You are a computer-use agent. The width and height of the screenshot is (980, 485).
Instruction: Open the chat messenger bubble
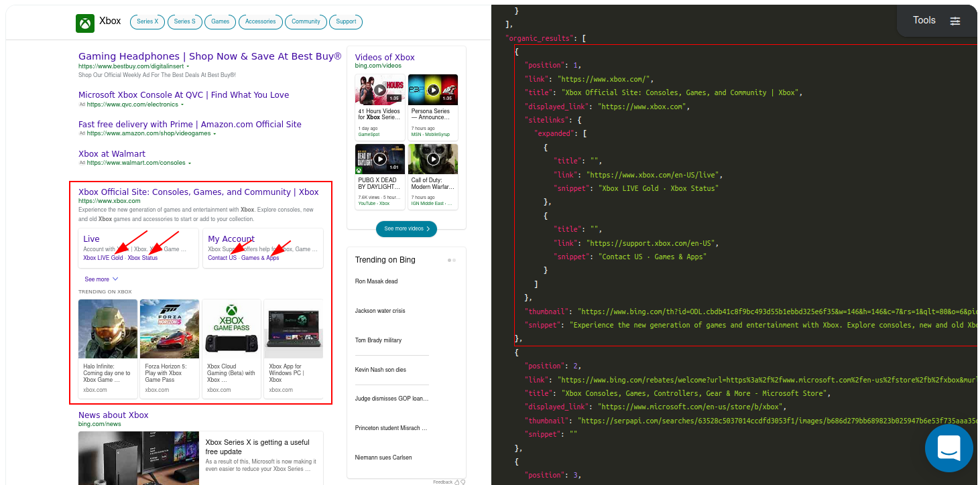pos(948,447)
